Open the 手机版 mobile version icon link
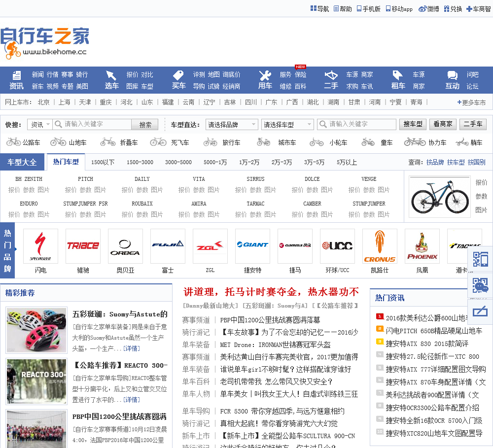 [368, 9]
